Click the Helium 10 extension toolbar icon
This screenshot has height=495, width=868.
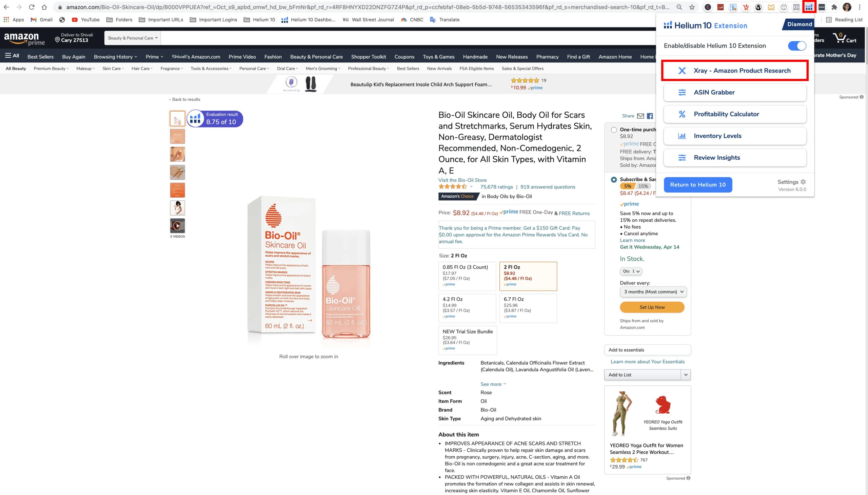click(809, 7)
